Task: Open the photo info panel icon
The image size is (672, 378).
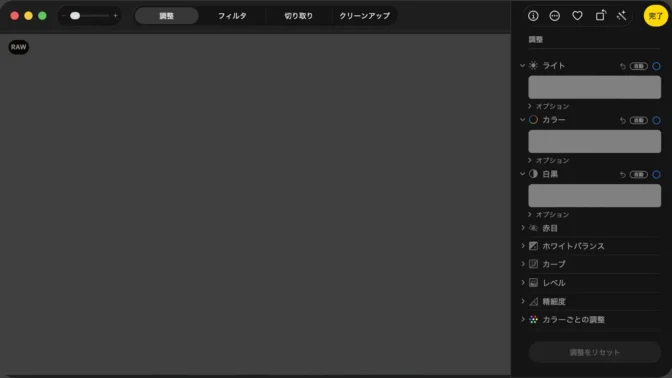Action: coord(533,16)
